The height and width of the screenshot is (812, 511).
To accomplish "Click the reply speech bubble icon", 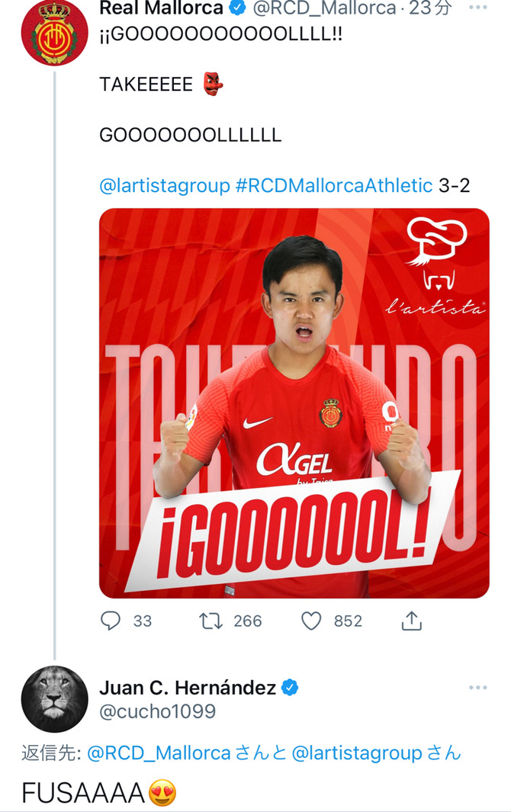I will [110, 621].
